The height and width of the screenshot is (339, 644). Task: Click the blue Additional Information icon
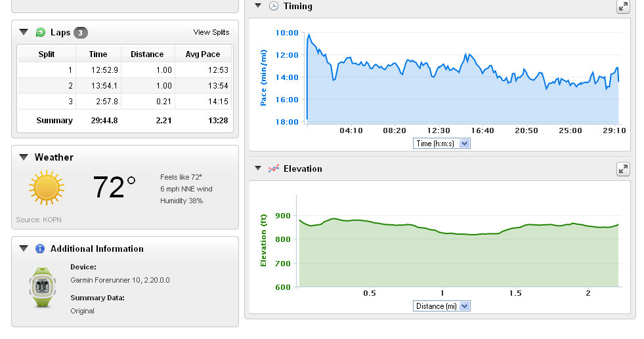point(40,249)
